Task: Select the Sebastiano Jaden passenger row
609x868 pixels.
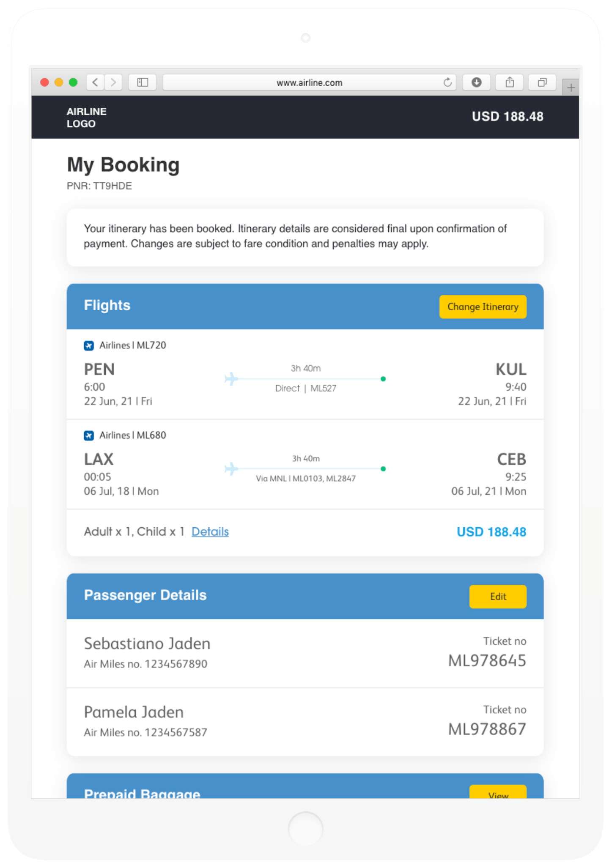Action: click(304, 652)
